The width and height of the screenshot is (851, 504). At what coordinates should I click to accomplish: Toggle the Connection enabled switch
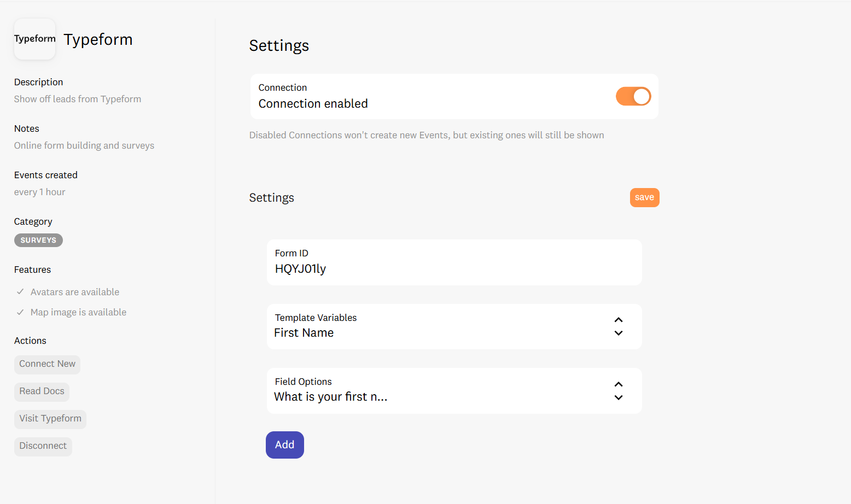point(633,97)
